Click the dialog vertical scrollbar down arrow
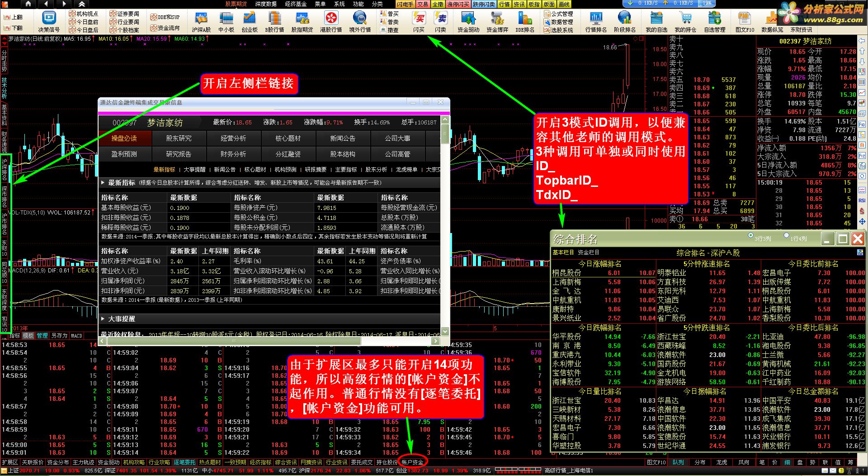The height and width of the screenshot is (476, 868). (x=445, y=331)
